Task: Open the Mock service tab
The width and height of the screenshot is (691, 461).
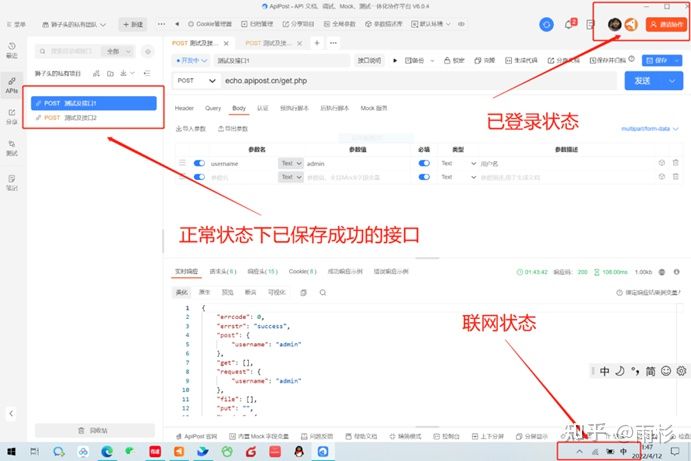Action: (x=374, y=108)
